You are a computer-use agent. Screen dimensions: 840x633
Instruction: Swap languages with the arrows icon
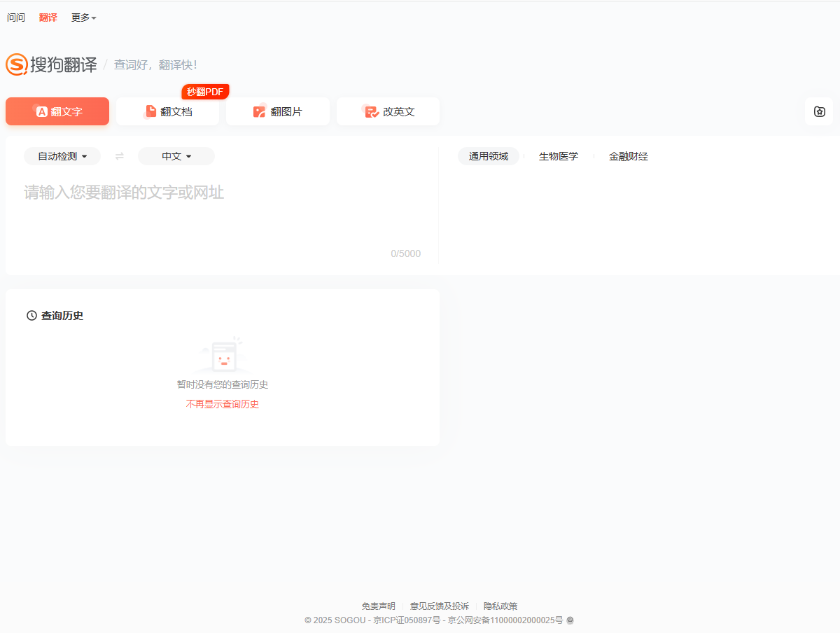click(120, 156)
